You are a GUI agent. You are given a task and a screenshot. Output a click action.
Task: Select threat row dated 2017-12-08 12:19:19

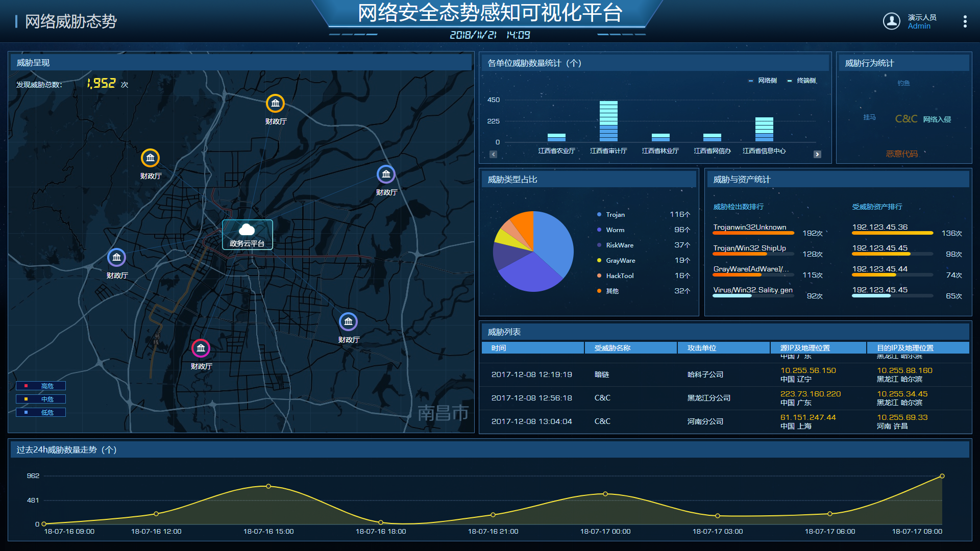pyautogui.click(x=725, y=375)
